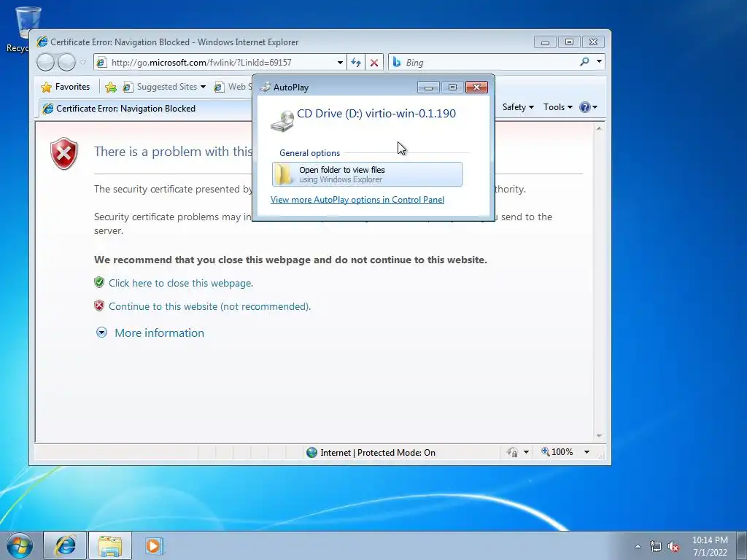Image resolution: width=747 pixels, height=560 pixels.
Task: Open the Windows Start menu
Action: (19, 545)
